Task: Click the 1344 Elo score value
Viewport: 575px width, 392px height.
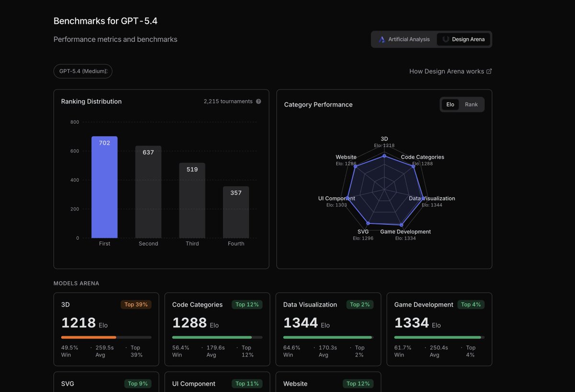Action: point(301,323)
